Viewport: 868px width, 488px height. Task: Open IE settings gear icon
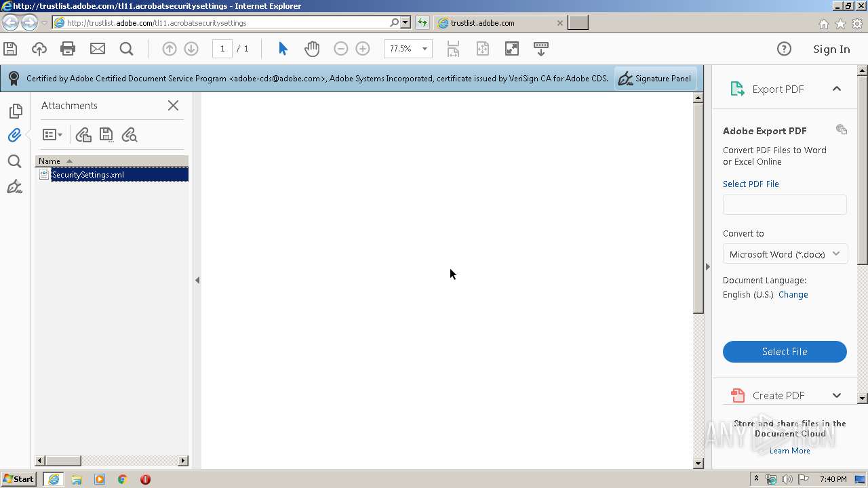tap(856, 24)
